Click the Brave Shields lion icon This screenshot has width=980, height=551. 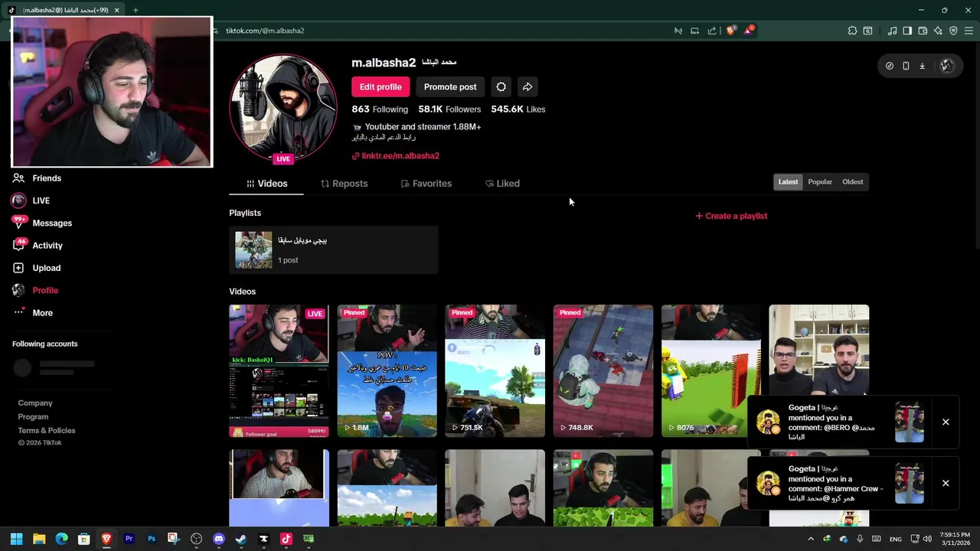(730, 31)
